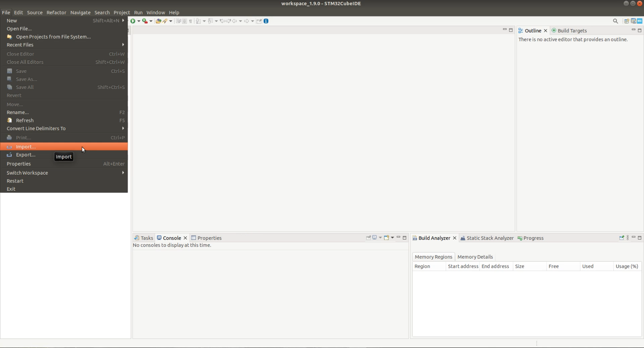Open the Run button dropdown arrow
This screenshot has height=348, width=644.
(139, 21)
